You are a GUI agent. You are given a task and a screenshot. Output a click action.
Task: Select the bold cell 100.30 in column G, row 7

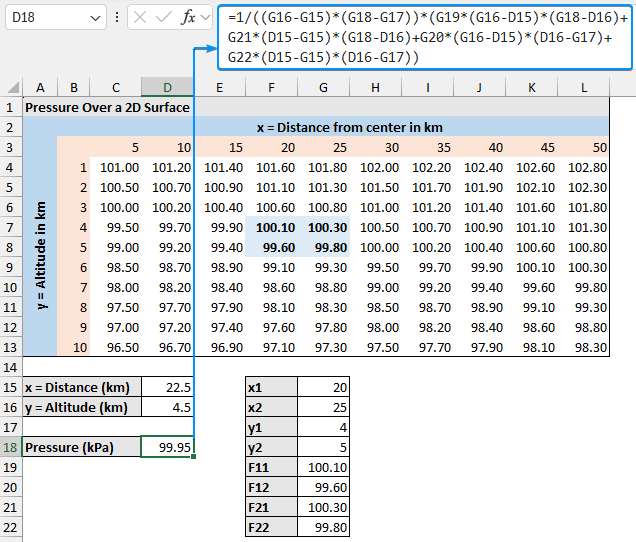tap(323, 227)
